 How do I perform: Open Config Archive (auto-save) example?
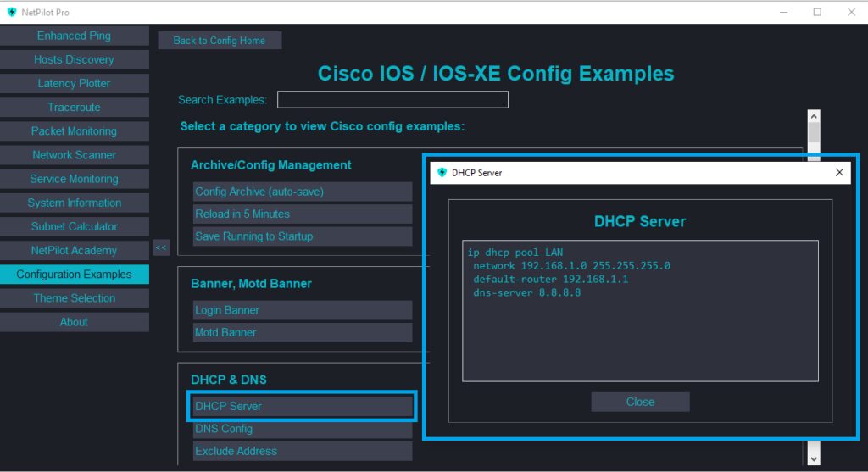(303, 192)
